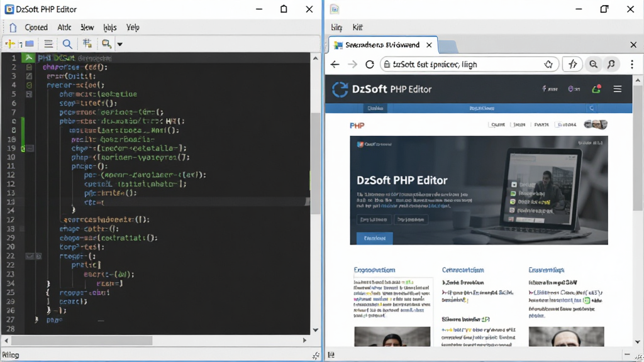Screen dimensions: 644x362
Task: Collapse the code fold box at line 19
Action: point(30,148)
